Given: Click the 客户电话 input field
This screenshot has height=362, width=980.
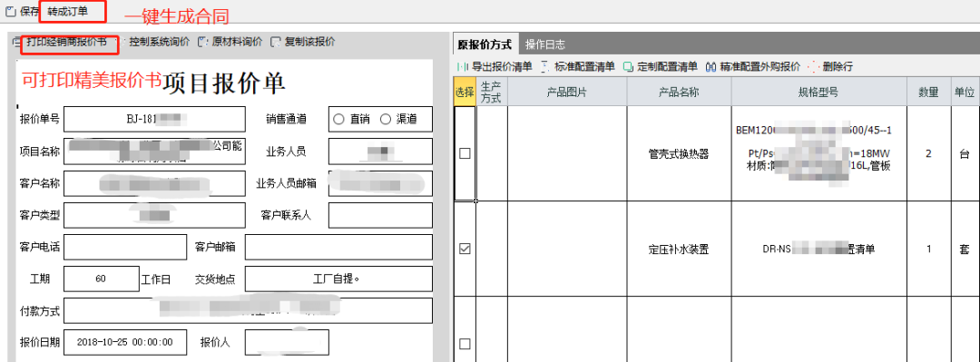Looking at the screenshot, I should [125, 247].
